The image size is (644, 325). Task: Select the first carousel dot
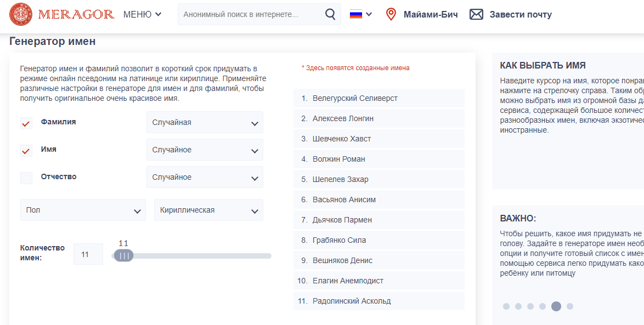pos(506,306)
